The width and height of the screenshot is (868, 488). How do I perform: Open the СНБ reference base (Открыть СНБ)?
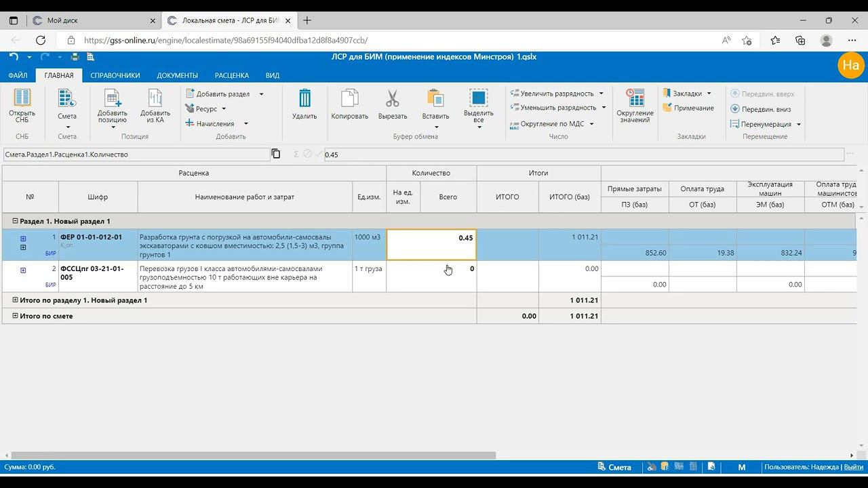tap(22, 106)
